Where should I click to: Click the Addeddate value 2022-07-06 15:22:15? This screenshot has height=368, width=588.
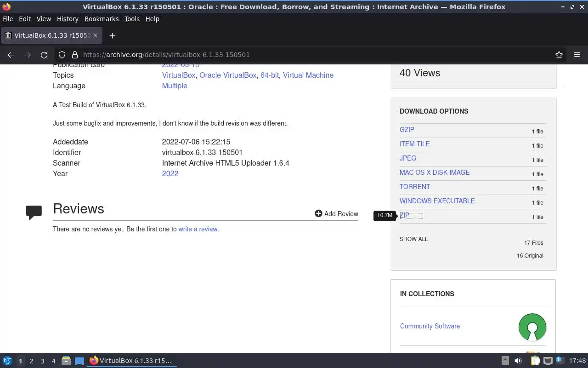[x=196, y=142]
